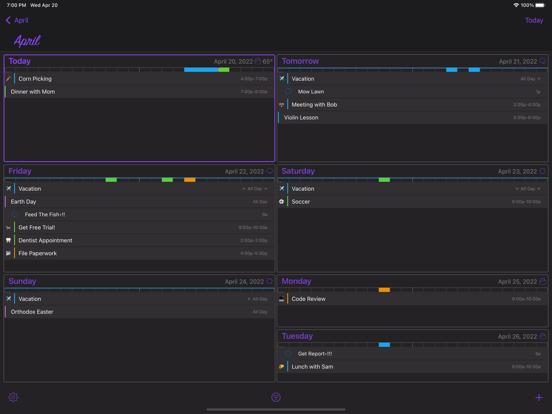Open the Sunday day header
This screenshot has width=552, height=414.
pyautogui.click(x=139, y=281)
